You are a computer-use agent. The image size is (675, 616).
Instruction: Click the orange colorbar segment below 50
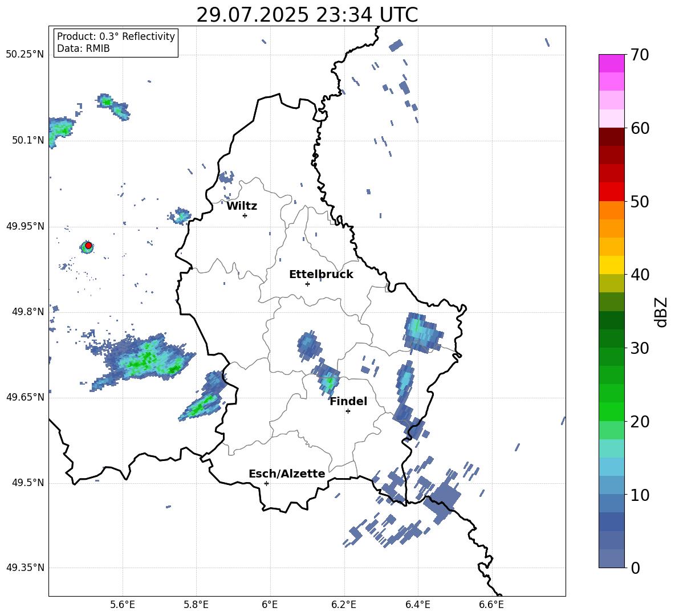pyautogui.click(x=611, y=210)
